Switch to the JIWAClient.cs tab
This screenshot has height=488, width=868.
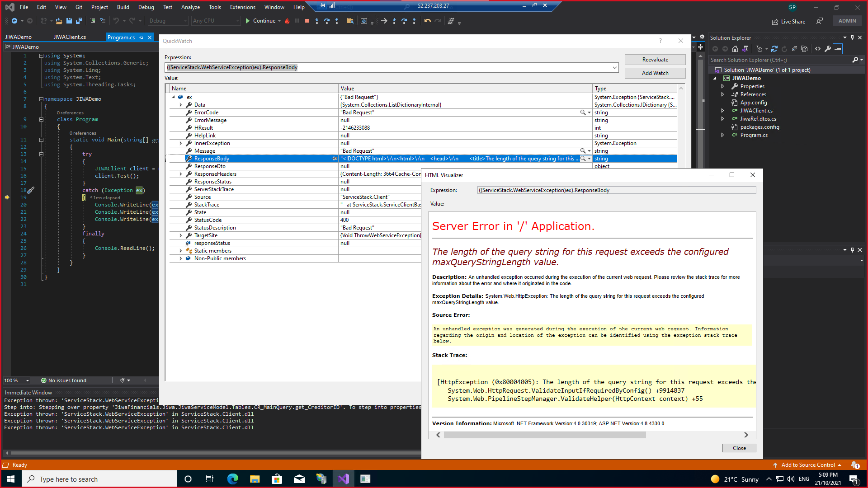click(x=70, y=37)
